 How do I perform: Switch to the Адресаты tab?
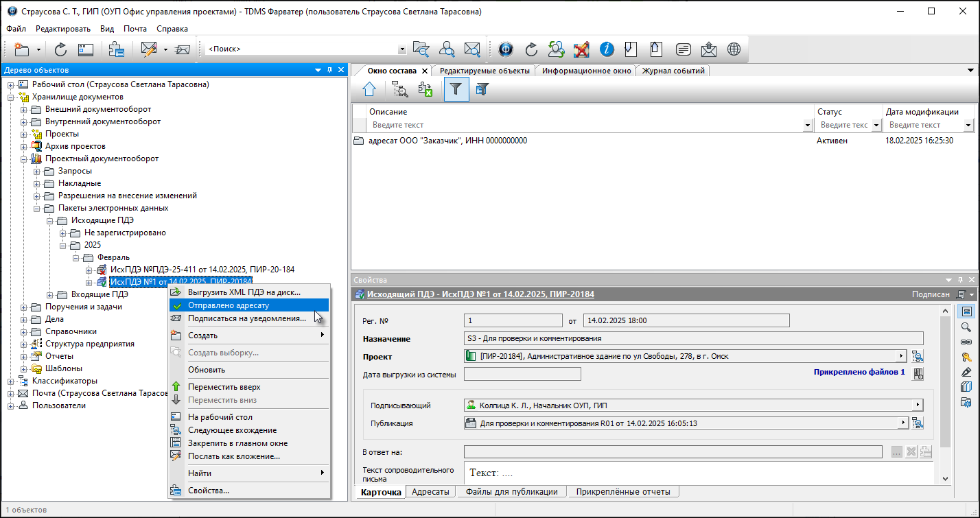click(x=430, y=491)
